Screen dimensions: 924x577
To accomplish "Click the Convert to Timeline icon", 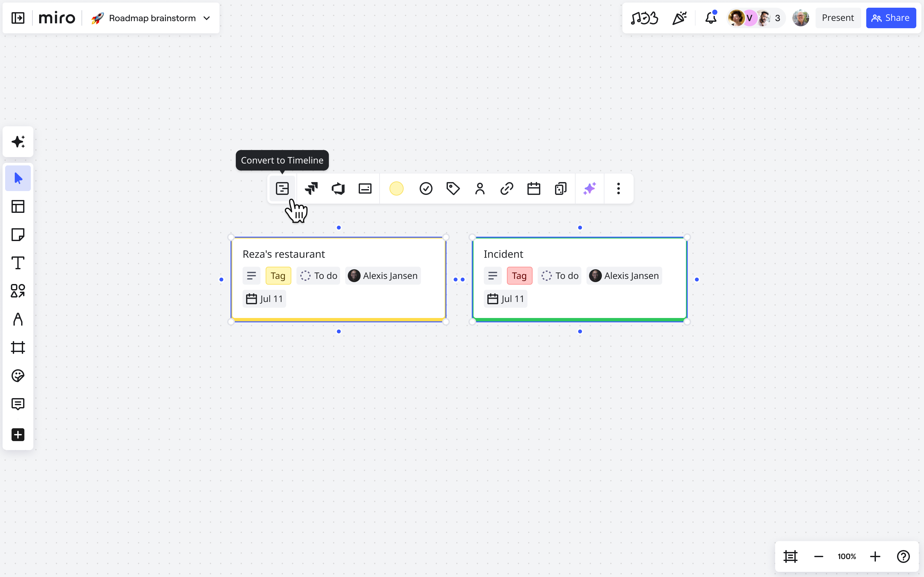I will click(x=282, y=188).
